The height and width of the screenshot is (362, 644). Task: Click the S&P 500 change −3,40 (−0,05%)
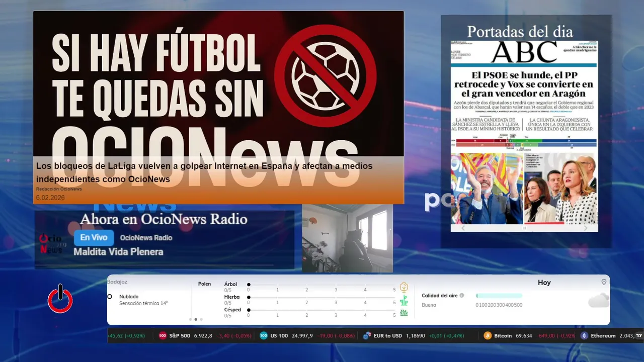pos(234,336)
